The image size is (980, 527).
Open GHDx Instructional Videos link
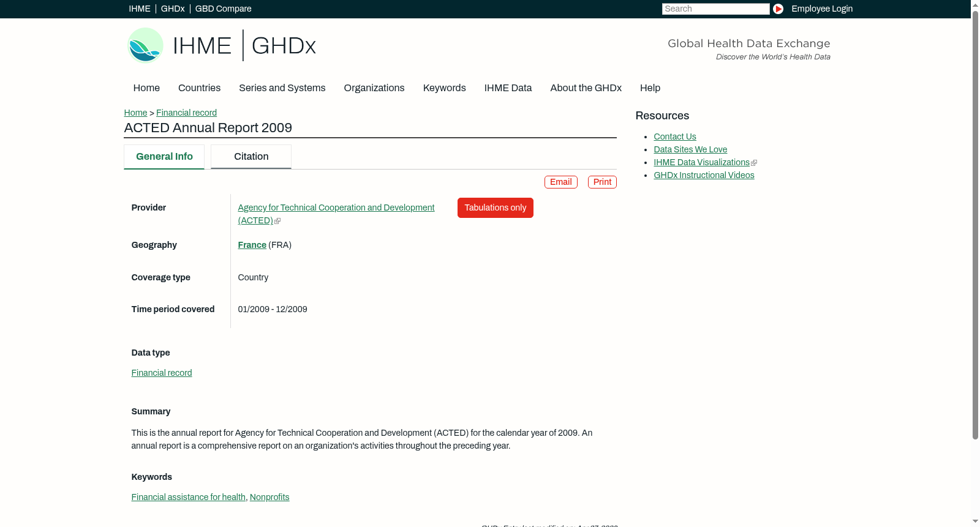point(704,175)
